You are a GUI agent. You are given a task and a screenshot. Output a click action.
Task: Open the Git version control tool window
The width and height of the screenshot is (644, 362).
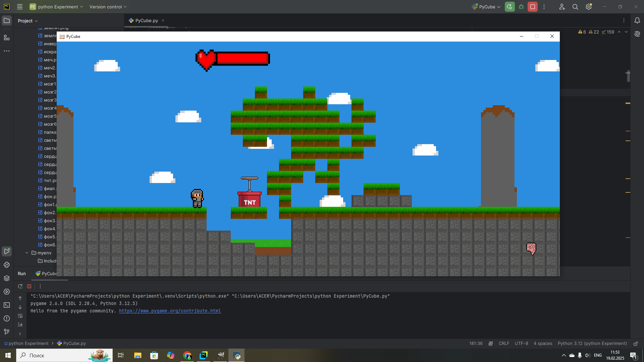tap(7, 332)
